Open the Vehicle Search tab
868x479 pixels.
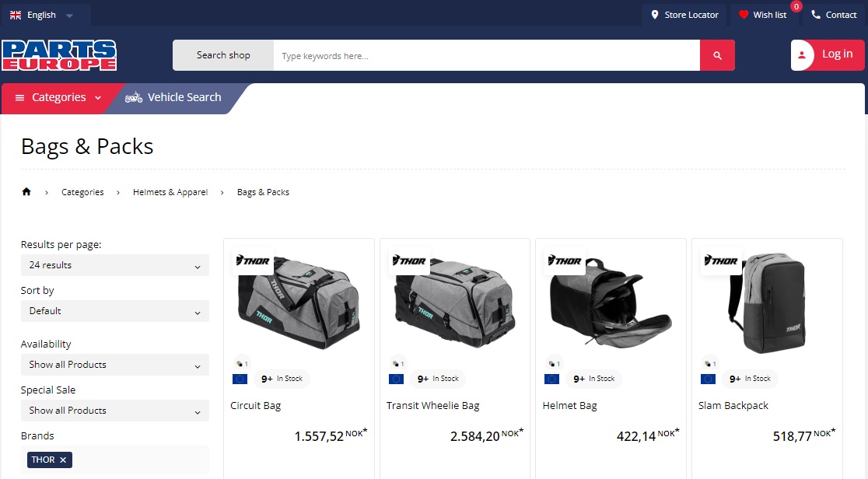tap(177, 98)
